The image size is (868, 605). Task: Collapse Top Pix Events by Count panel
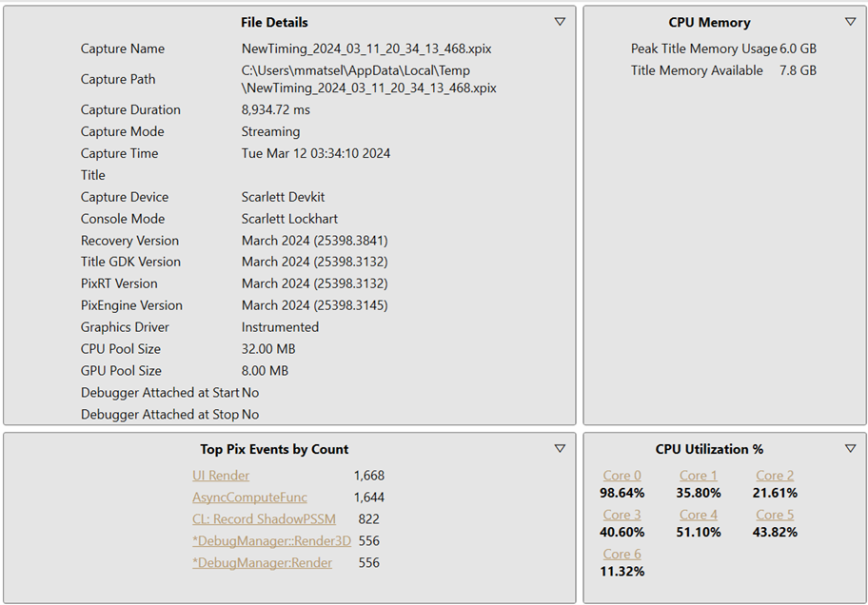[x=560, y=448]
